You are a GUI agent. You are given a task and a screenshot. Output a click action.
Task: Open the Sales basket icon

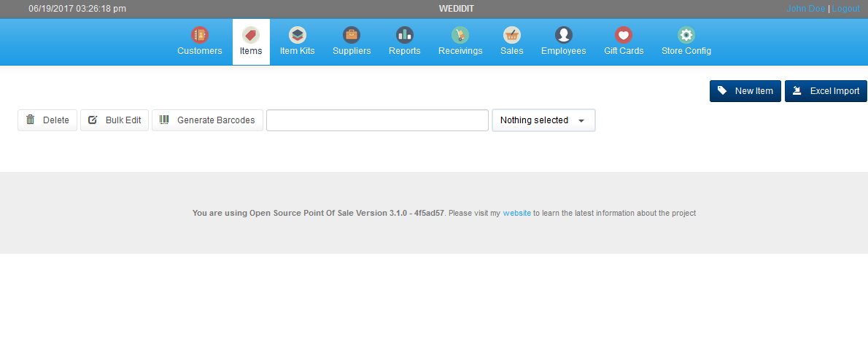(512, 36)
